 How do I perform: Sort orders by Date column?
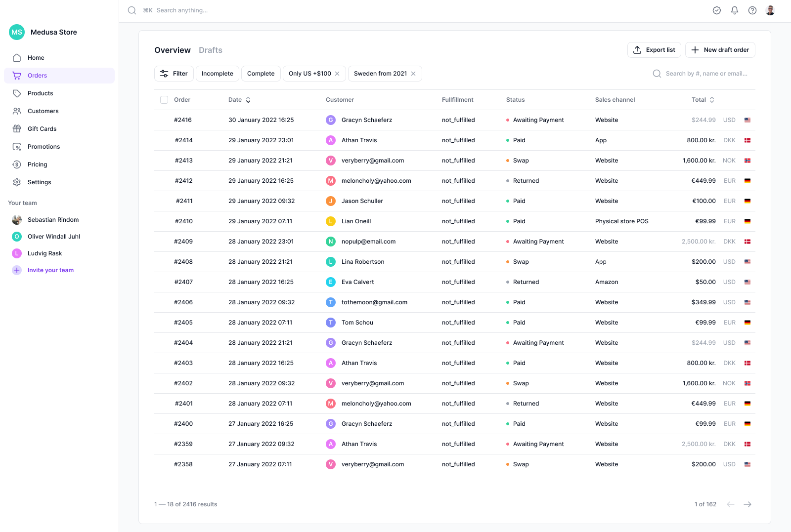point(248,99)
